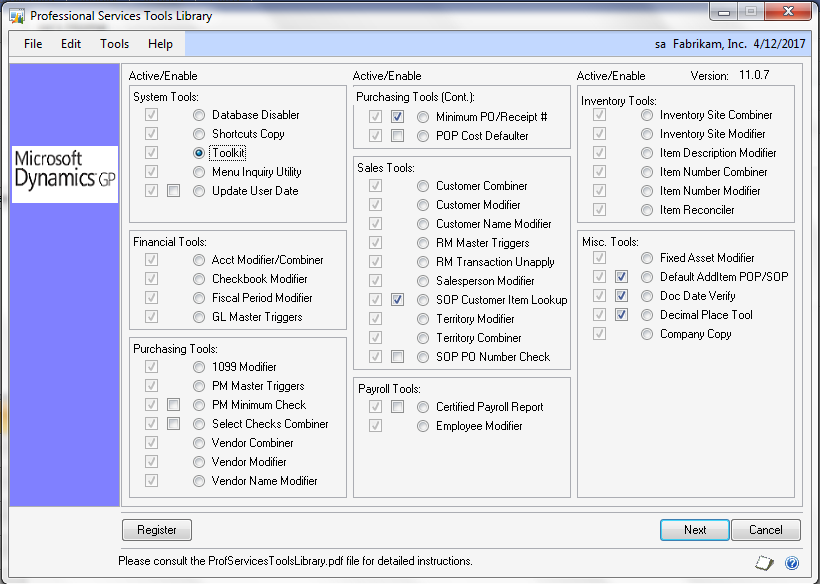Click the note icon at bottom right
The image size is (820, 584).
pos(765,563)
